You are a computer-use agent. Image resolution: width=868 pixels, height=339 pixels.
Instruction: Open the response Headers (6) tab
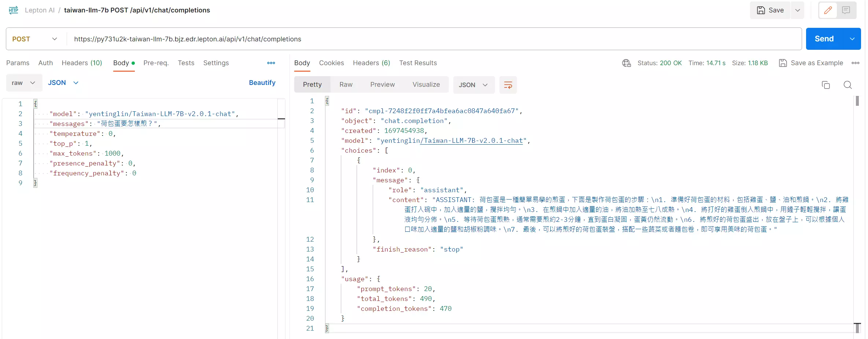pyautogui.click(x=372, y=63)
